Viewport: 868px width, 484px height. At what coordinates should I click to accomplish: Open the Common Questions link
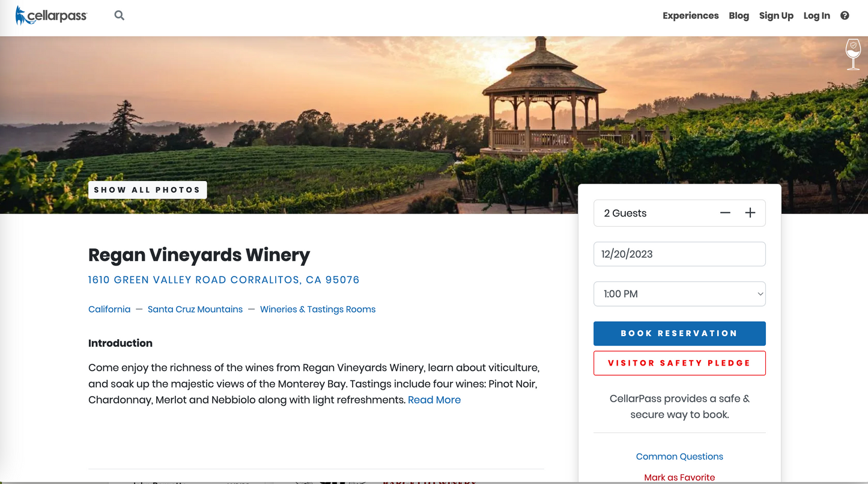tap(679, 456)
